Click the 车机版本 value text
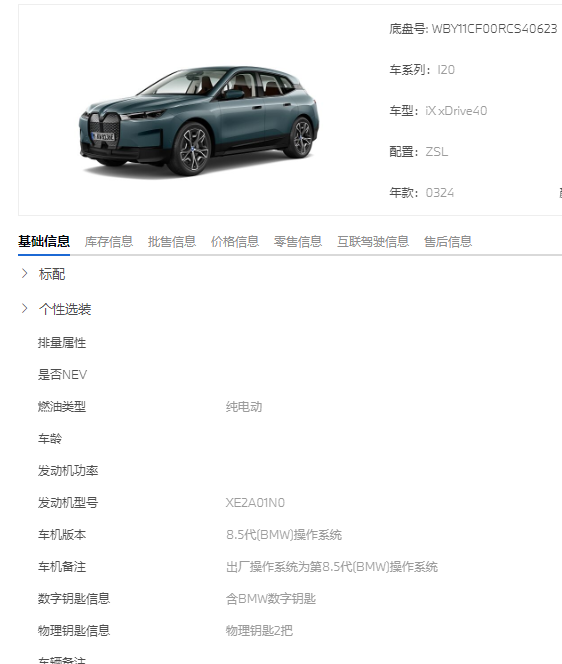Screen dimensions: 562x664 pos(284,535)
